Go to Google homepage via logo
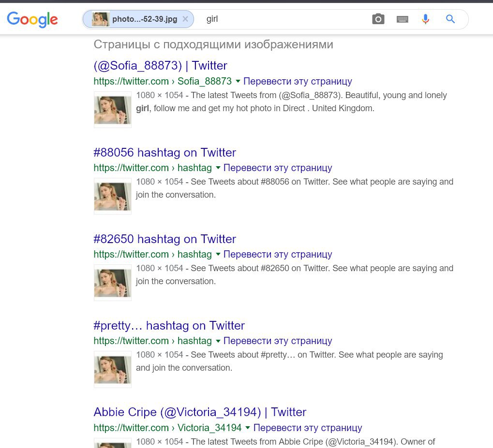 point(32,19)
